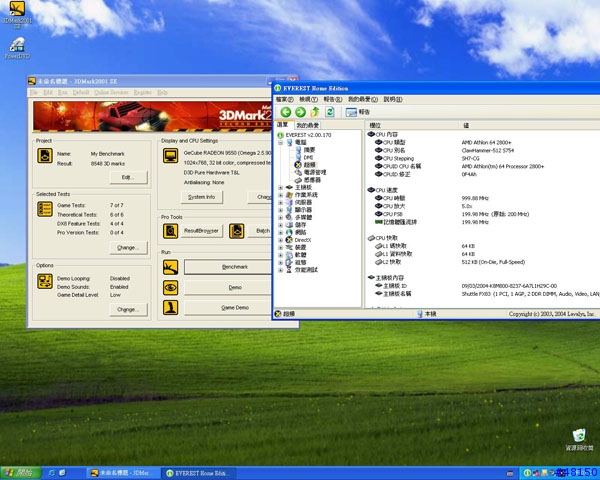
Task: Click the 作業系統 Windows flag icon
Action: pyautogui.click(x=289, y=195)
